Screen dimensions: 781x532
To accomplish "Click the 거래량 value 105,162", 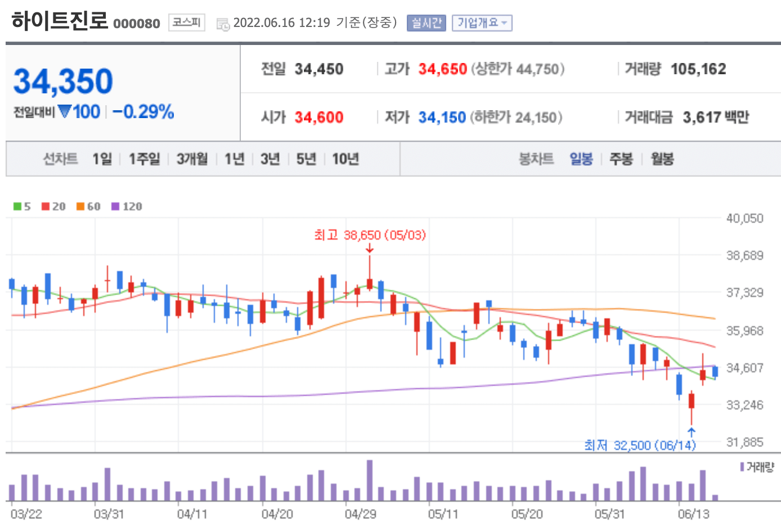I will tap(698, 69).
